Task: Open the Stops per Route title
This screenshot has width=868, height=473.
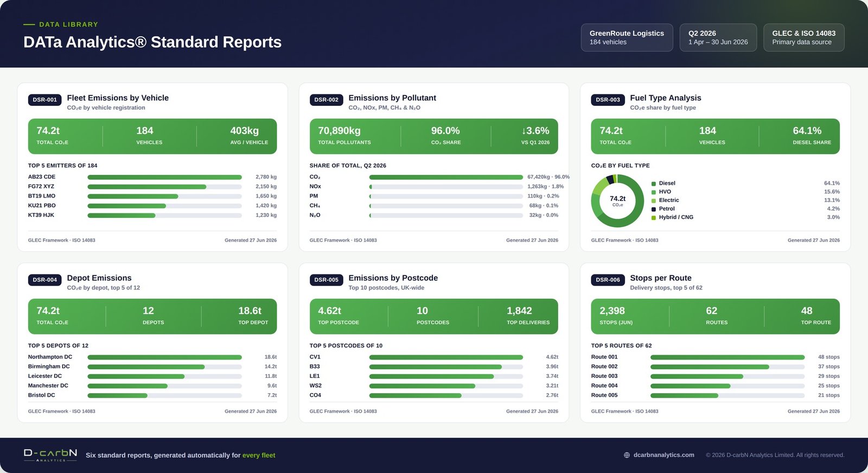Action: [661, 278]
